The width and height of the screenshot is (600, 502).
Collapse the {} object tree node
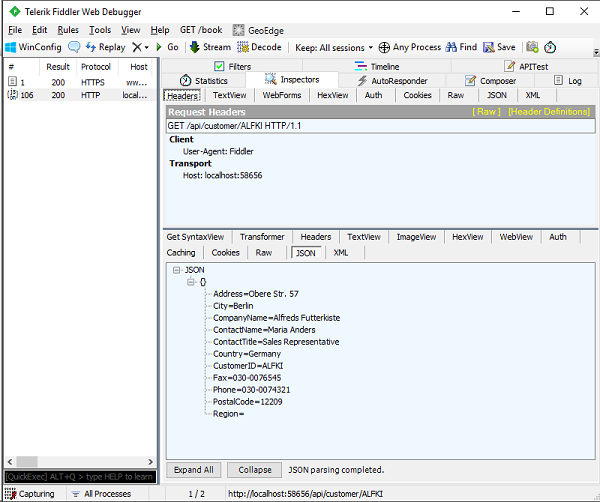pyautogui.click(x=191, y=282)
